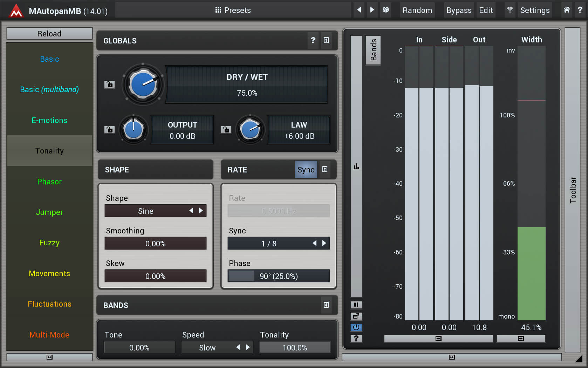Open the vertical Toolbar panel

(x=573, y=190)
